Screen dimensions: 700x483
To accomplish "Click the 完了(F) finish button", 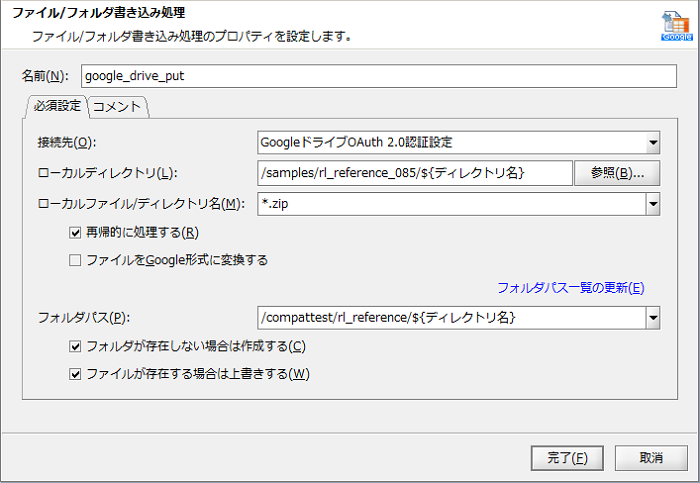I will click(x=567, y=457).
